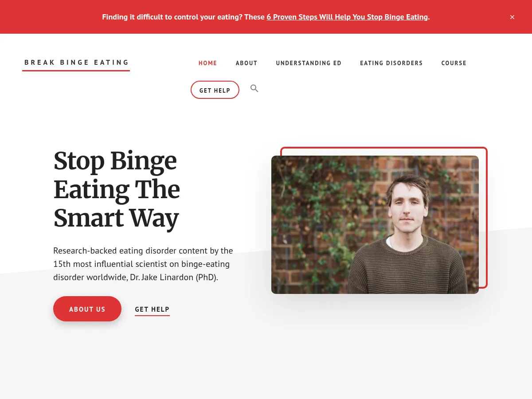Follow the underlined Get Help hero link

[152, 309]
